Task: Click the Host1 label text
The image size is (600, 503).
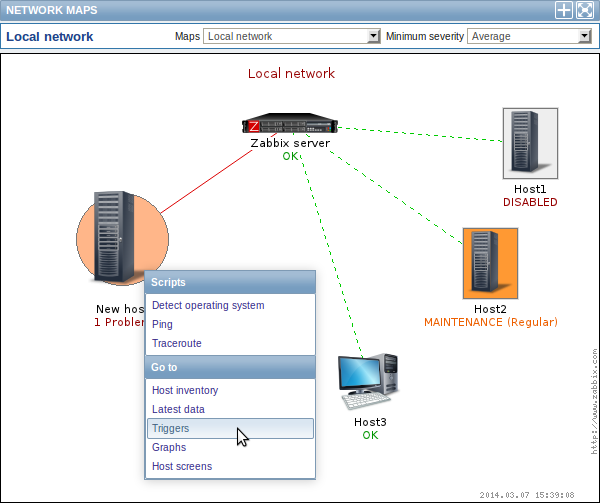Action: [x=530, y=189]
